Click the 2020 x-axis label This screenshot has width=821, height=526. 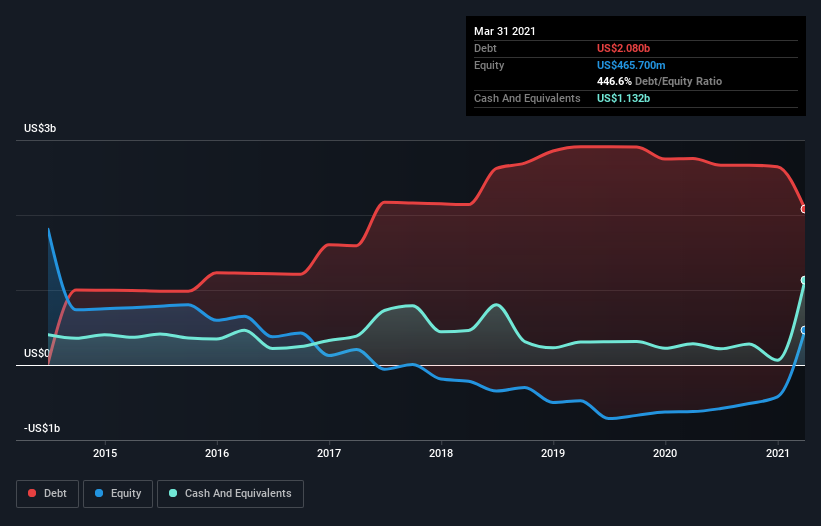click(665, 453)
